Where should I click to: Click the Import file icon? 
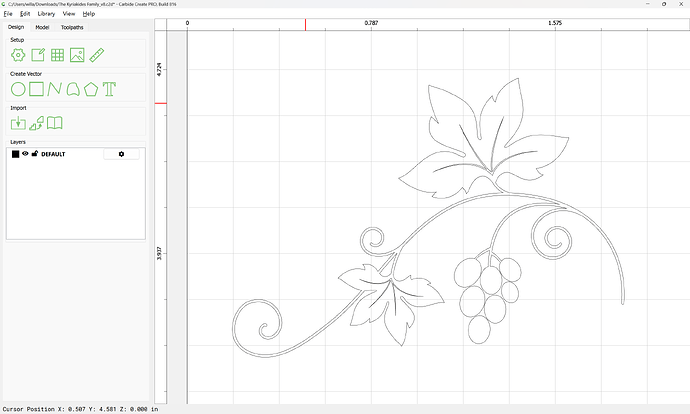[18, 123]
